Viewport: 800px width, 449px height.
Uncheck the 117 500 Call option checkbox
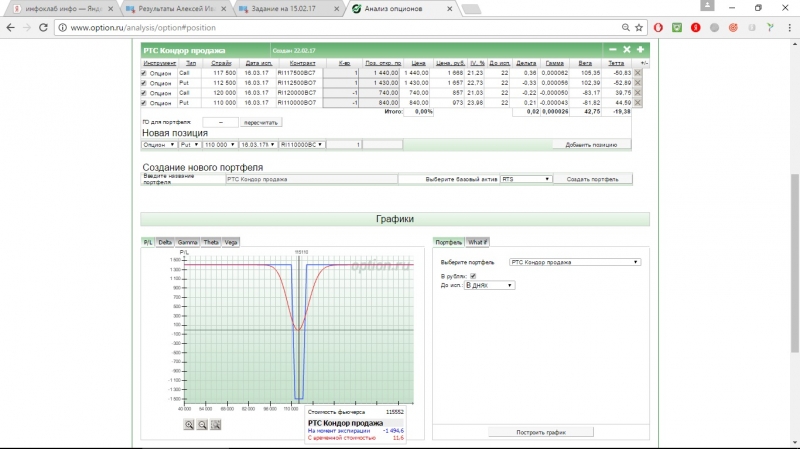144,73
